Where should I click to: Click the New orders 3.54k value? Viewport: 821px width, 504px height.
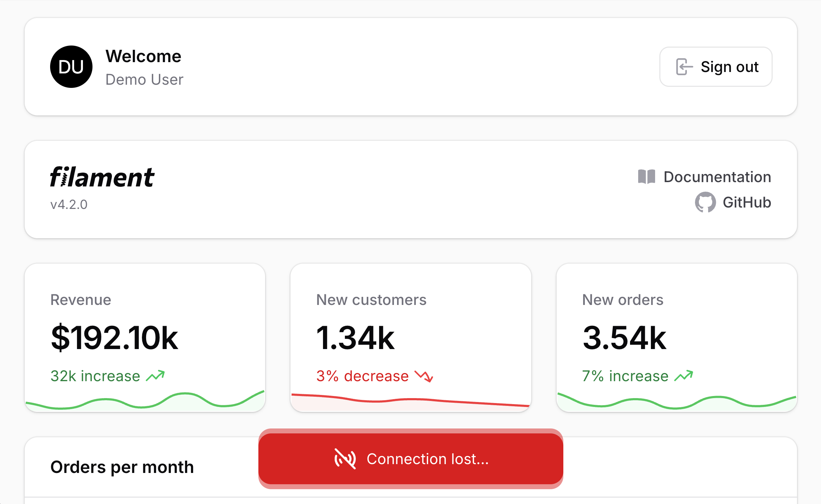[624, 338]
